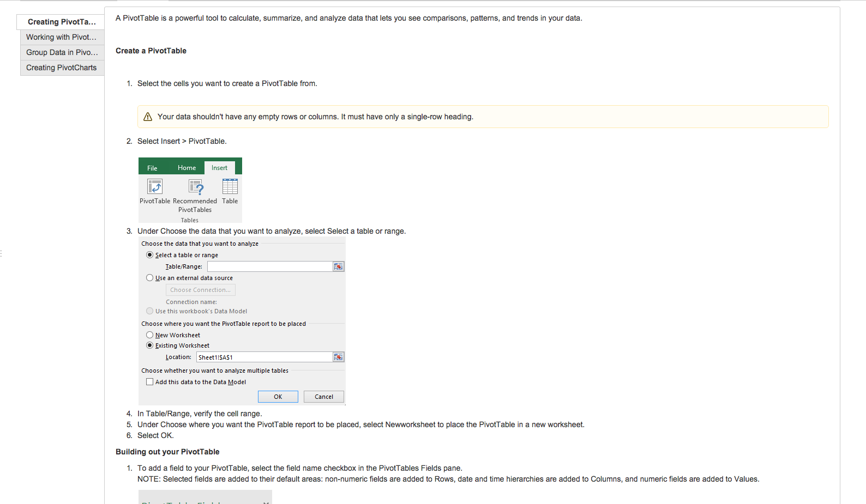Click the PivotTable icon in the Insert ribbon
This screenshot has width=866, height=504.
click(x=155, y=187)
